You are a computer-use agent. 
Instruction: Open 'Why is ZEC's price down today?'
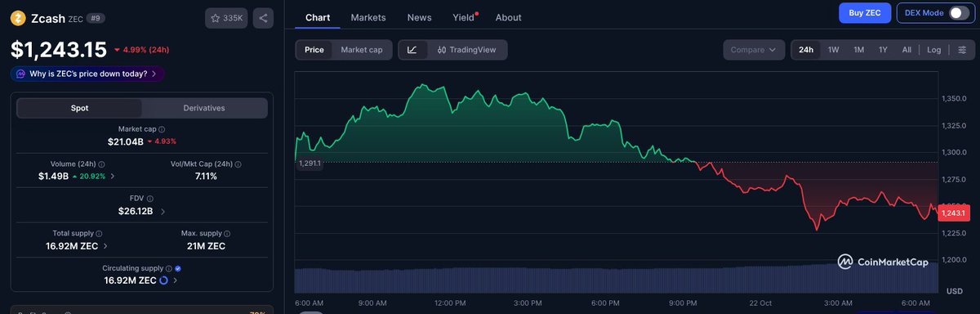tap(87, 74)
